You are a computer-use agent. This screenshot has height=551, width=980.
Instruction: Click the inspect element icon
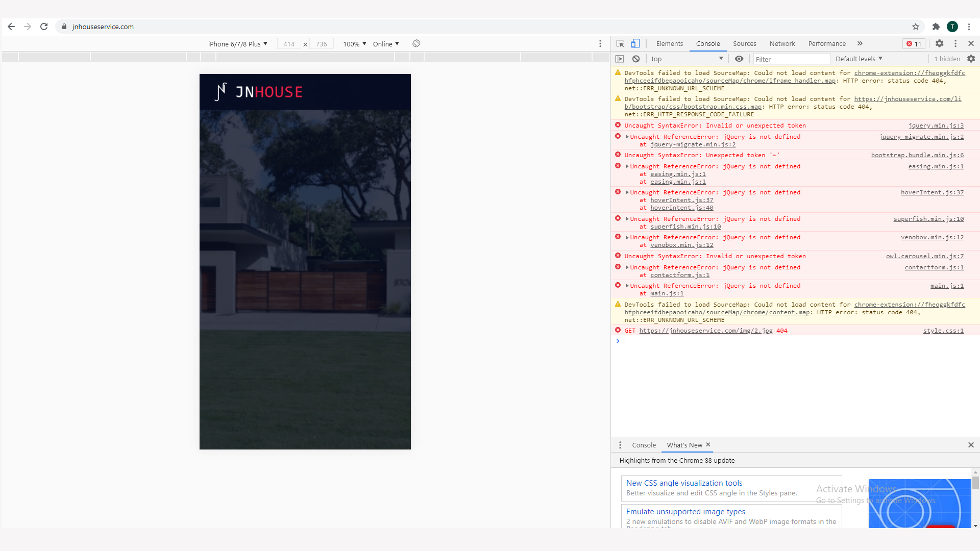tap(621, 43)
